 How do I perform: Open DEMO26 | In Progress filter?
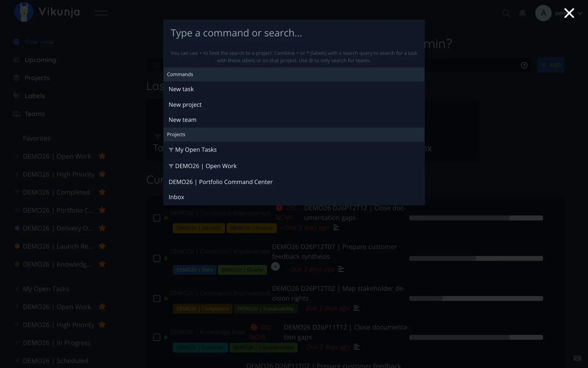click(x=57, y=343)
